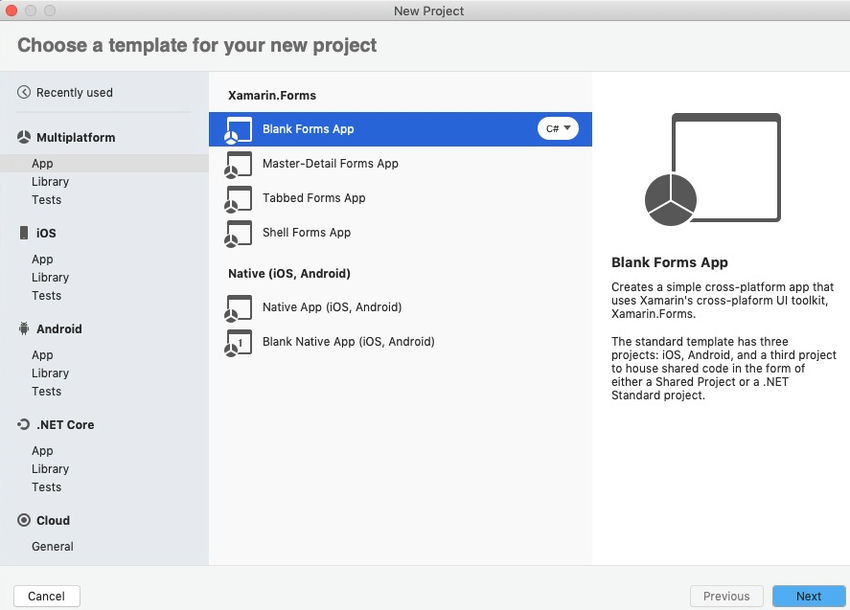The width and height of the screenshot is (850, 610).
Task: Select Library under Multiplatform
Action: coord(50,182)
